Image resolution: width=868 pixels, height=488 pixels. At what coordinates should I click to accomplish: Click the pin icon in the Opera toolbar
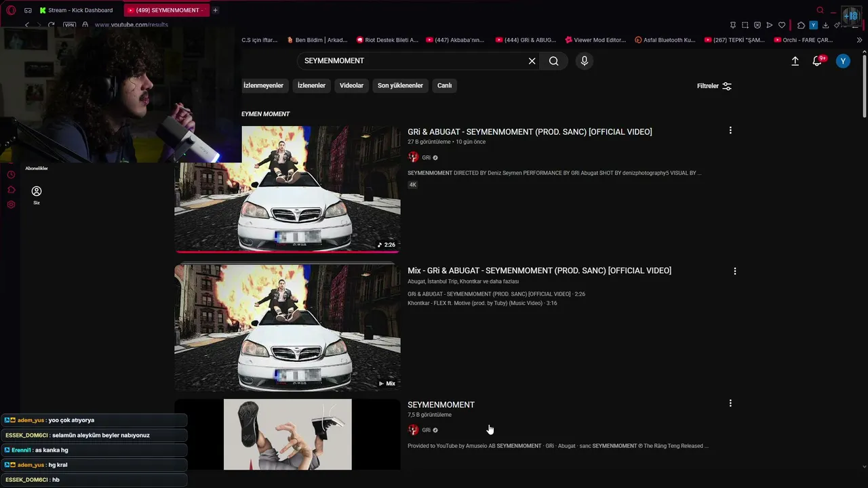click(x=732, y=25)
